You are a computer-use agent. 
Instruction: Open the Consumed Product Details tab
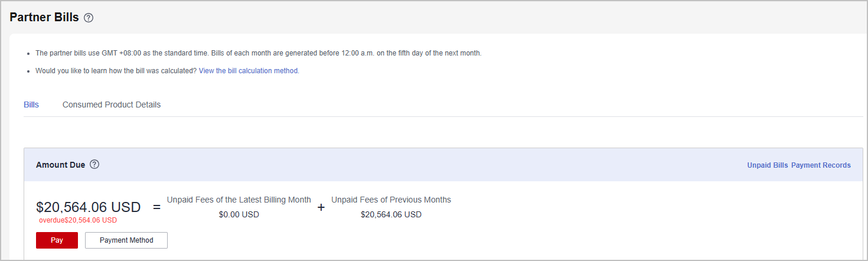112,105
